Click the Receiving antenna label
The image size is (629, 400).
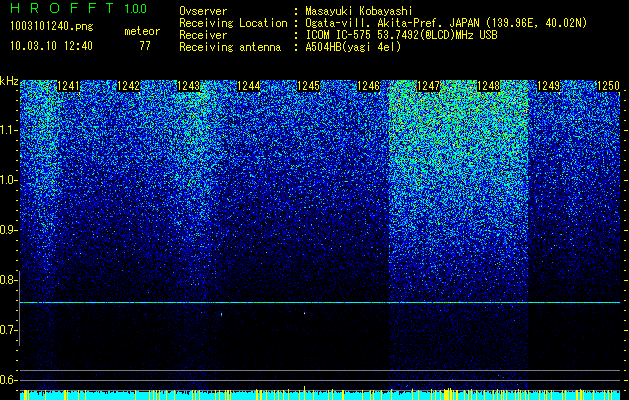pos(230,47)
